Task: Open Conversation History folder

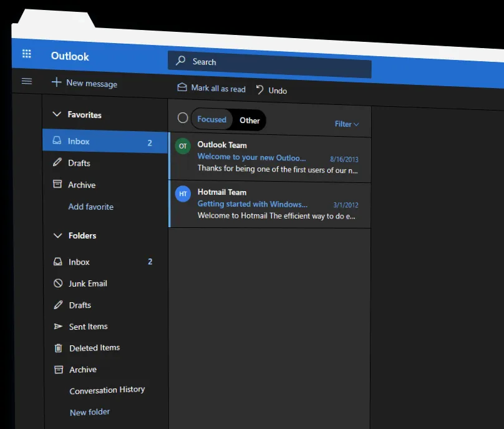Action: 107,390
